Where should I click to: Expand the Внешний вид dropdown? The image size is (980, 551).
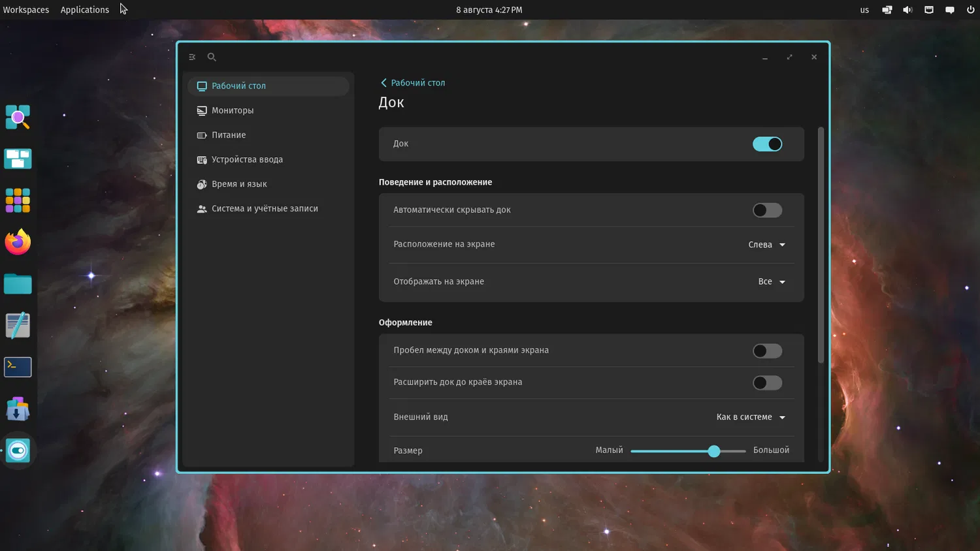[751, 417]
